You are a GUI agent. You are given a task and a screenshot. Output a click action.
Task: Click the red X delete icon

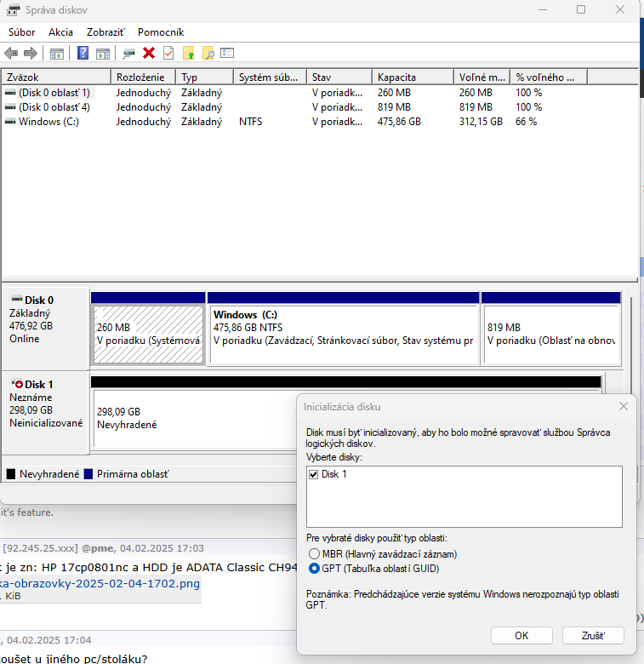pos(149,53)
